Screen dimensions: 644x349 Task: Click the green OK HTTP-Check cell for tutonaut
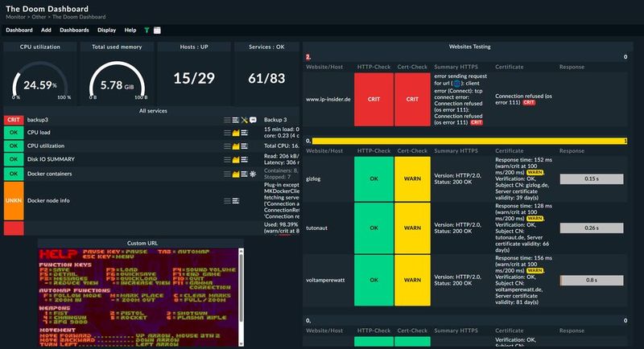click(374, 228)
